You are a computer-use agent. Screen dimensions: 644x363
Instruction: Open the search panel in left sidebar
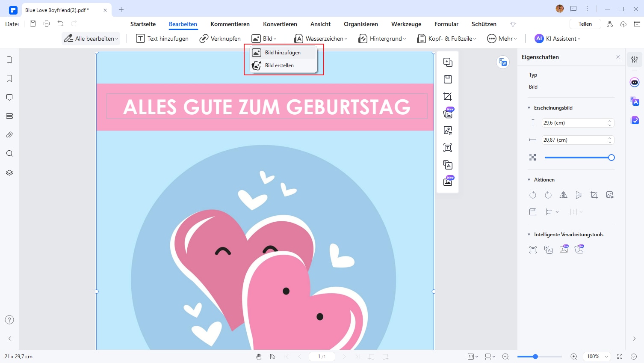coord(9,154)
